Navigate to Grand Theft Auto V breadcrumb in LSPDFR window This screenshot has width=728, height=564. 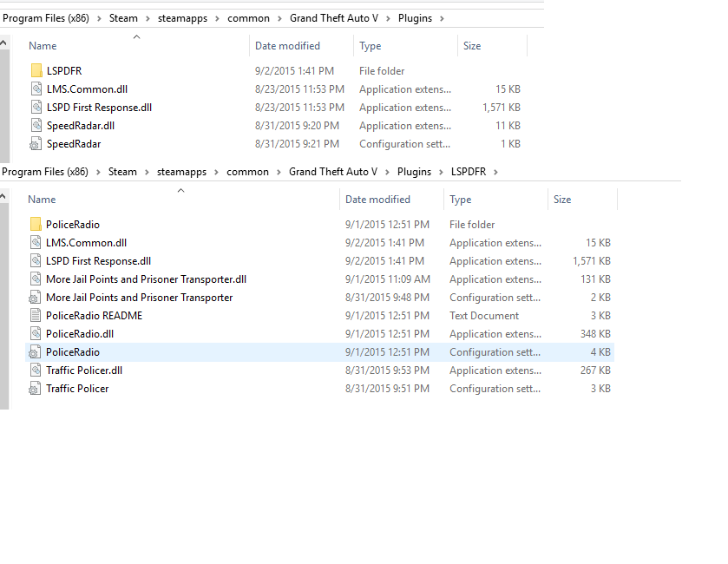[x=333, y=172]
